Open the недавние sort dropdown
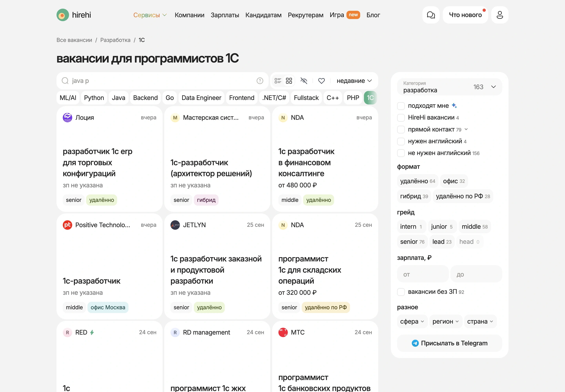565x392 pixels. [x=354, y=81]
